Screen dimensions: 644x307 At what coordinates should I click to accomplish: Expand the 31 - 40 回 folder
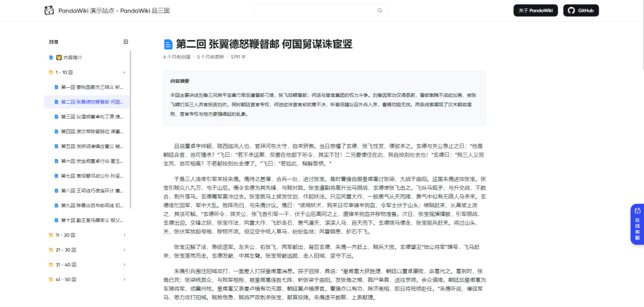pyautogui.click(x=124, y=264)
